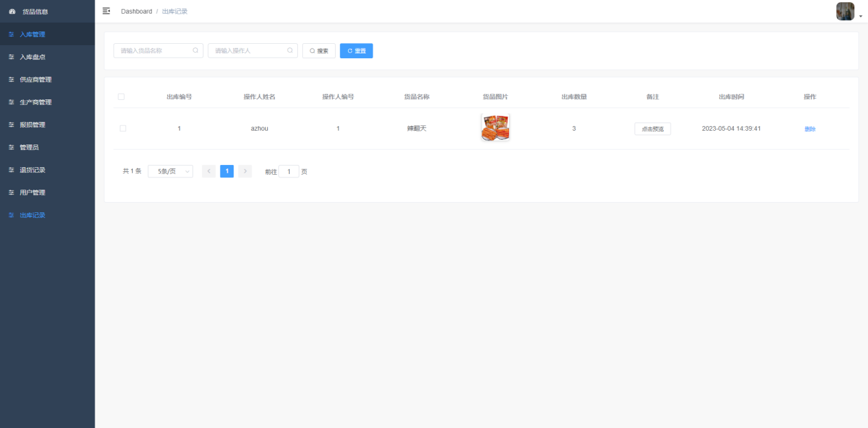Check the checkbox for the 辣翻天 record row

[x=121, y=128]
